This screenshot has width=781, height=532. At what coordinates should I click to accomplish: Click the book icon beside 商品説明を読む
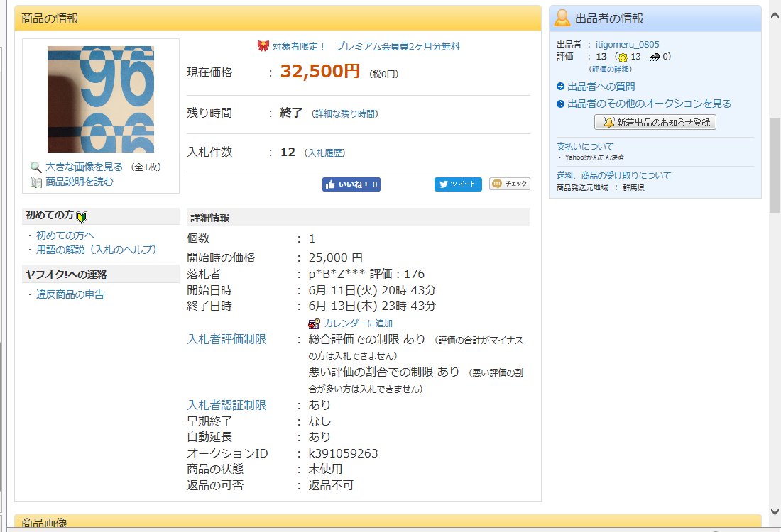36,182
